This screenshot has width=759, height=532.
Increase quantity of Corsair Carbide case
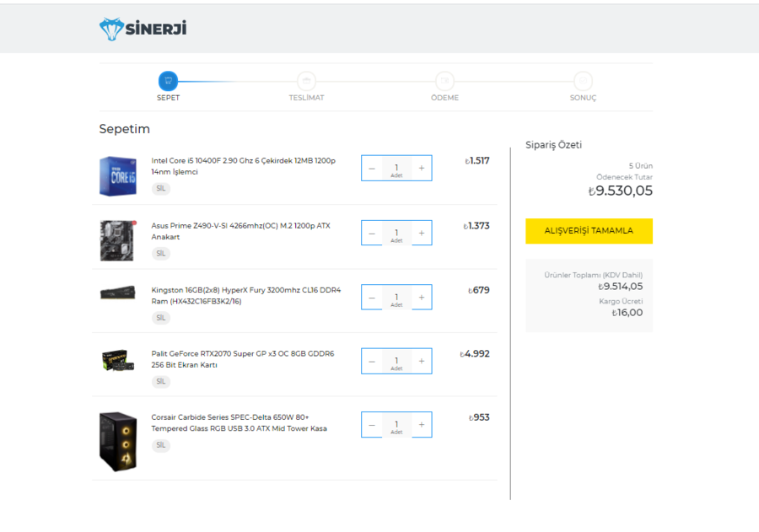422,425
